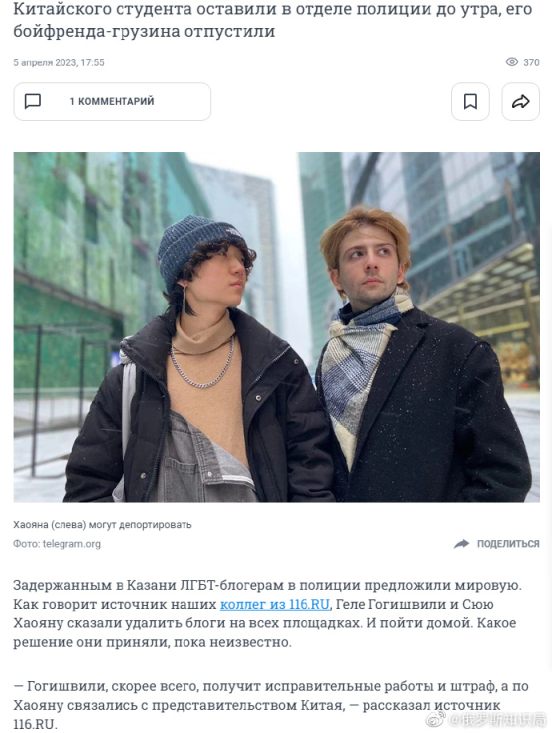552x733 pixels.
Task: Click the Фото: telegram.org credit
Action: coord(57,544)
